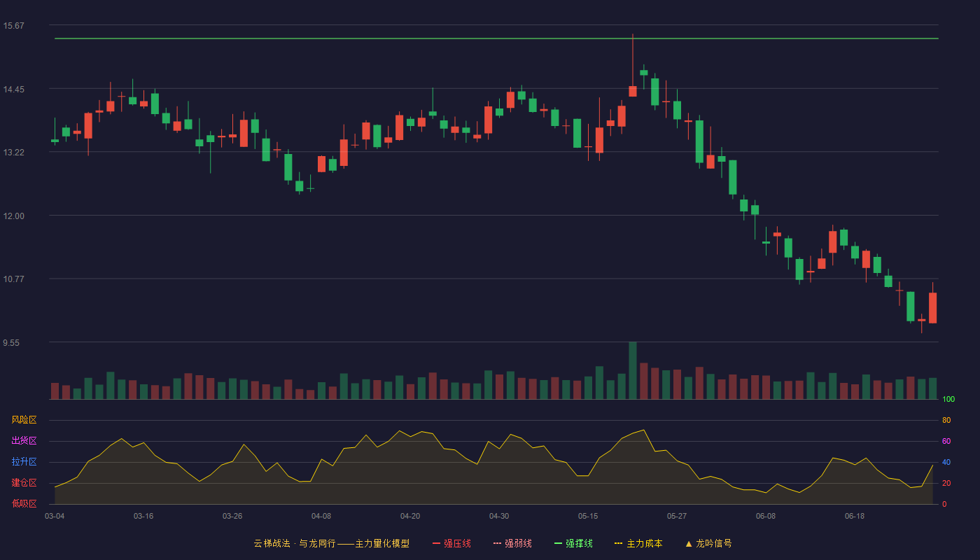The image size is (980, 560).
Task: Click the 20 indicator axis label
Action: pos(946,484)
